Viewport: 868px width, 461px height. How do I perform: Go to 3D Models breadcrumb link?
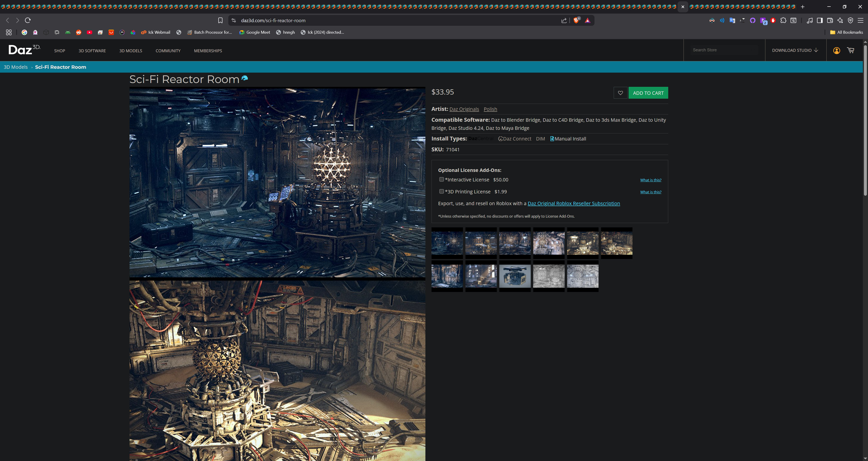pyautogui.click(x=16, y=67)
